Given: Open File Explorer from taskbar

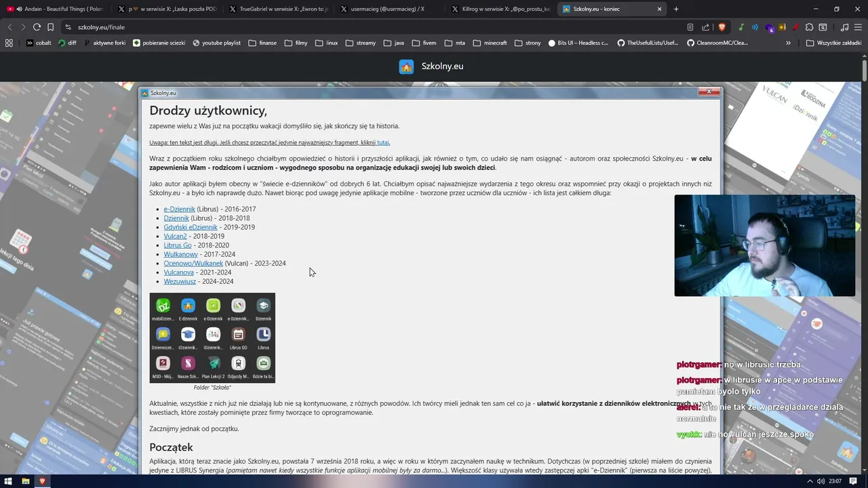Looking at the screenshot, I should click(x=25, y=481).
